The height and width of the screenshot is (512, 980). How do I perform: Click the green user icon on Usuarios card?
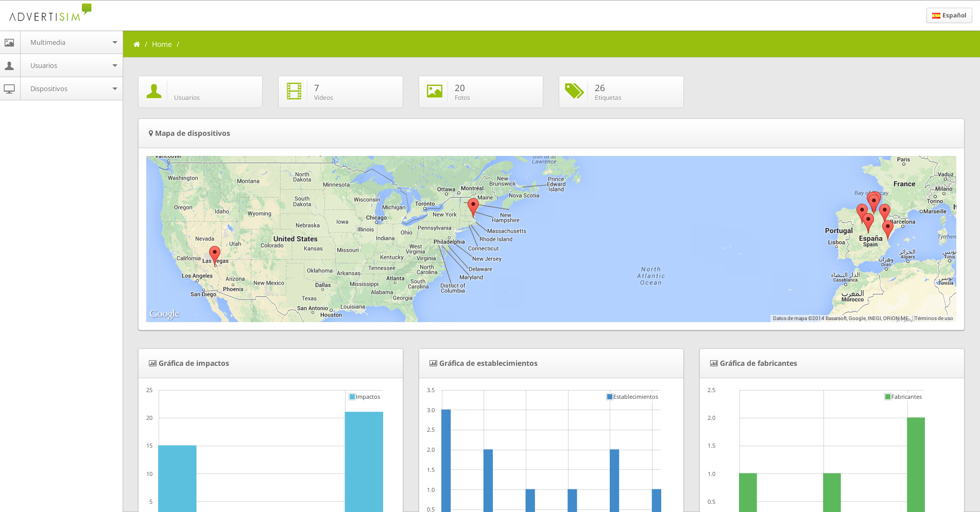coord(154,91)
